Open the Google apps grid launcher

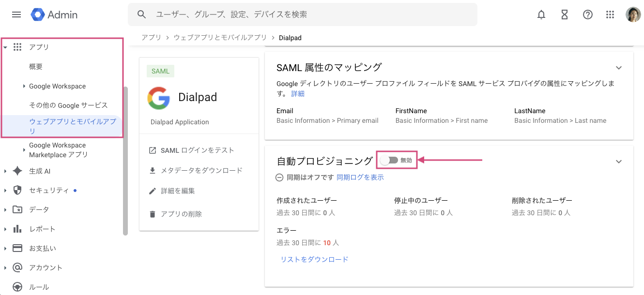610,15
